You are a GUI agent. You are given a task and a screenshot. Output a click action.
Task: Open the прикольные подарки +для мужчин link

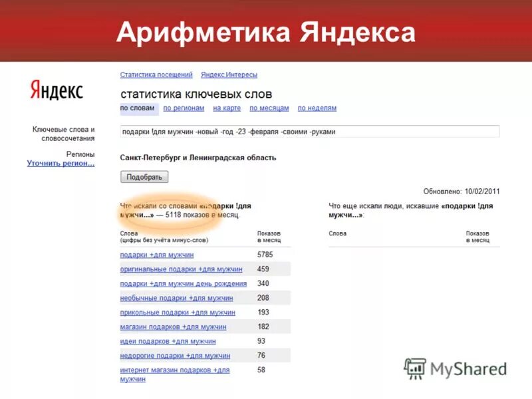(x=178, y=313)
